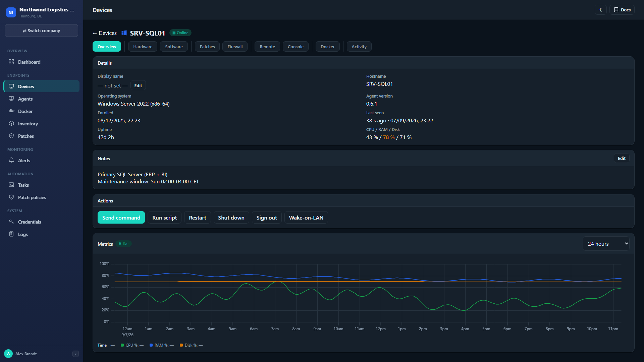
Task: Toggle the CPU % series in chart legend
Action: click(132, 345)
